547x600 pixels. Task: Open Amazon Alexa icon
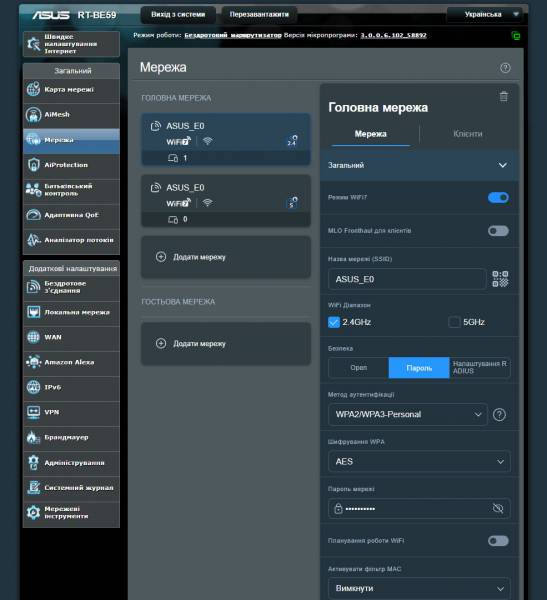33,362
